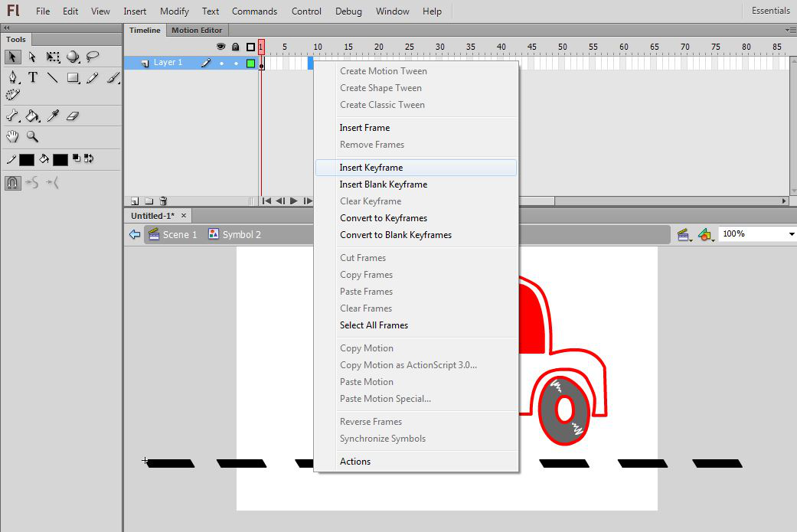797x532 pixels.
Task: Select the Free Transform tool
Action: click(53, 57)
